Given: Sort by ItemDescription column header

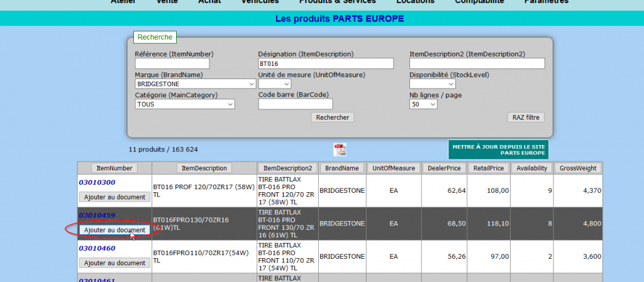Looking at the screenshot, I should [x=204, y=168].
